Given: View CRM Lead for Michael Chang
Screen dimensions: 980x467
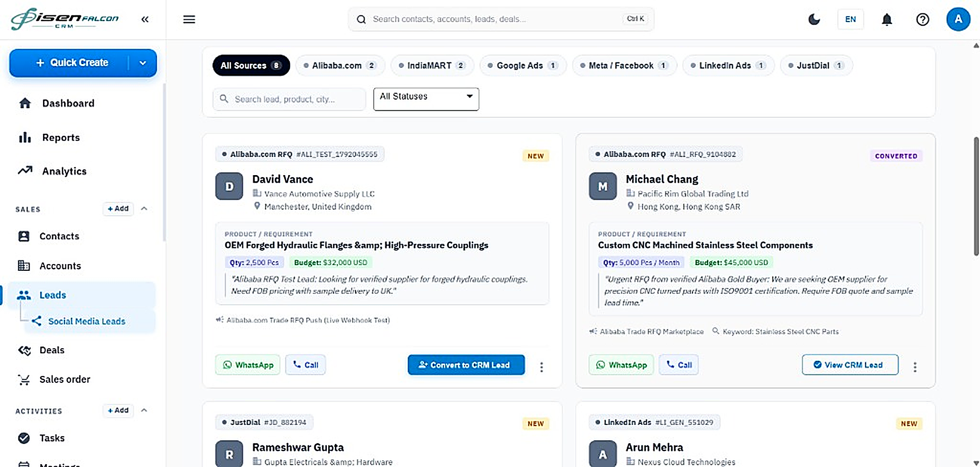Looking at the screenshot, I should tap(850, 365).
